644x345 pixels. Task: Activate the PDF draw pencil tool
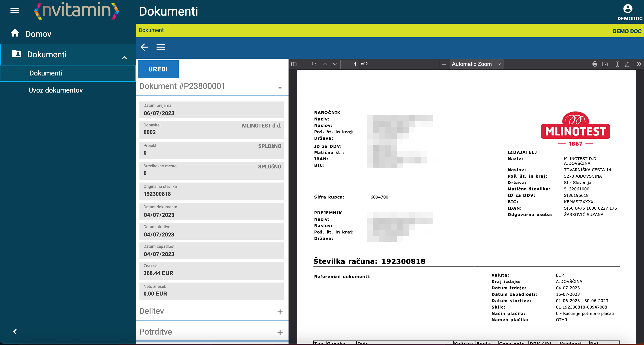tap(627, 64)
